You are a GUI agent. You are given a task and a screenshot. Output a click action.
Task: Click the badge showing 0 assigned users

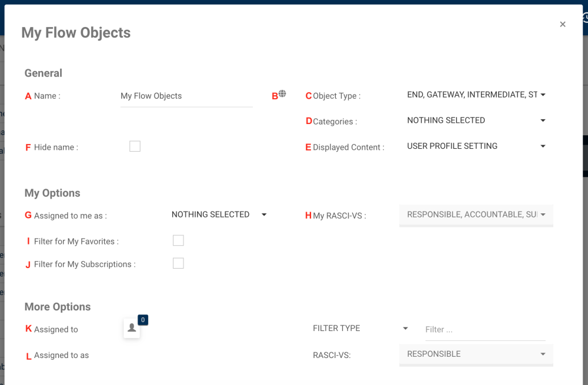[143, 320]
